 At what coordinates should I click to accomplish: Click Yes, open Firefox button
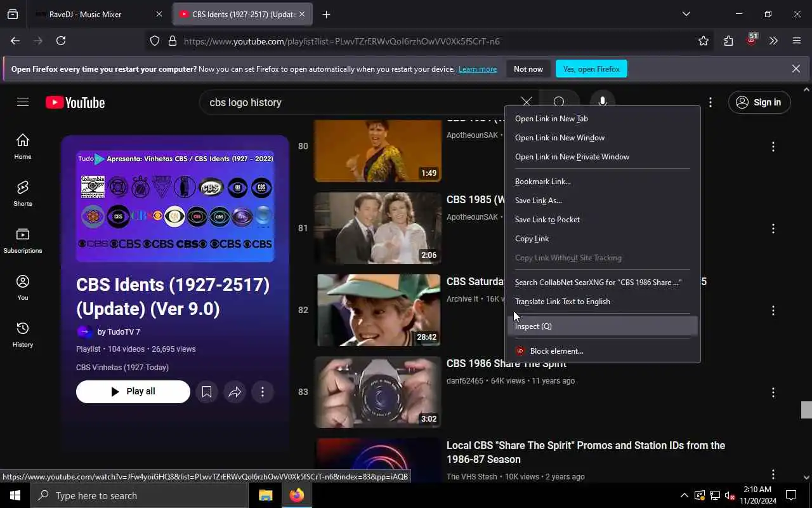591,69
